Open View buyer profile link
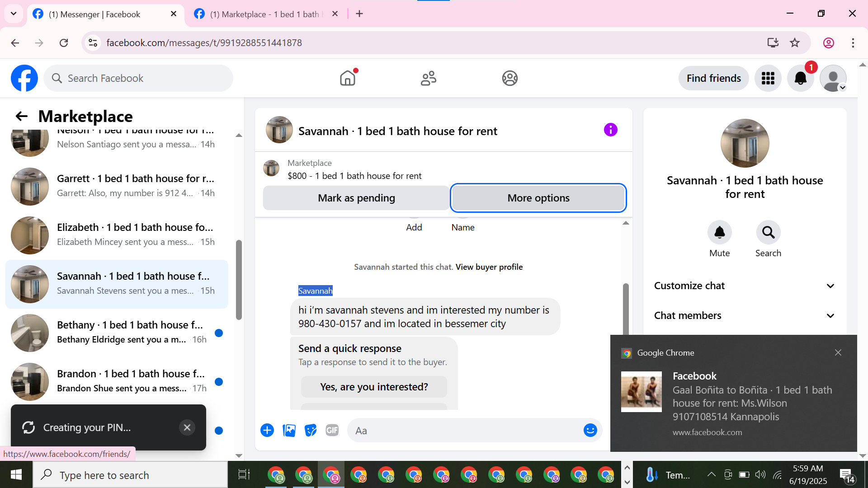This screenshot has height=488, width=868. pos(489,267)
